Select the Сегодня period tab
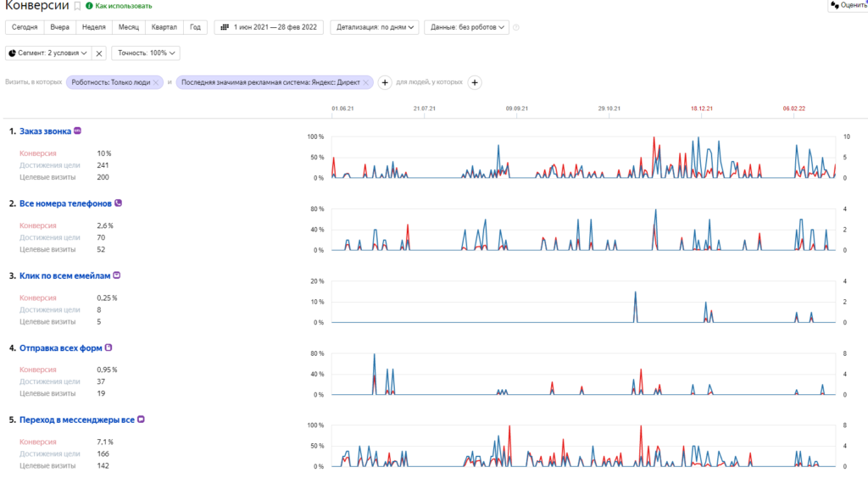The height and width of the screenshot is (478, 868). (25, 27)
